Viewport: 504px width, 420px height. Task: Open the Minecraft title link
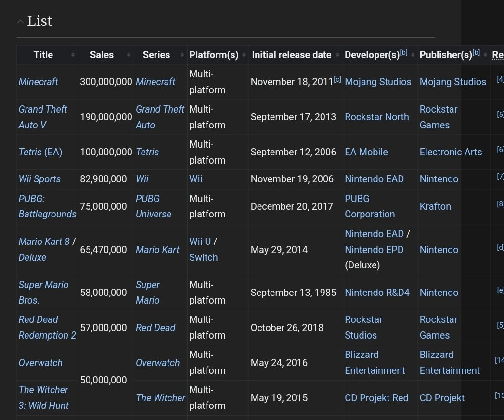38,82
